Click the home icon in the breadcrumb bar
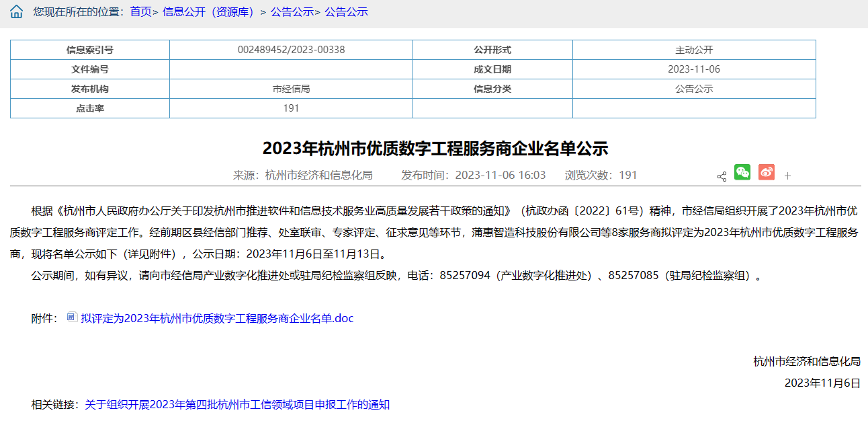The height and width of the screenshot is (421, 868). point(16,12)
